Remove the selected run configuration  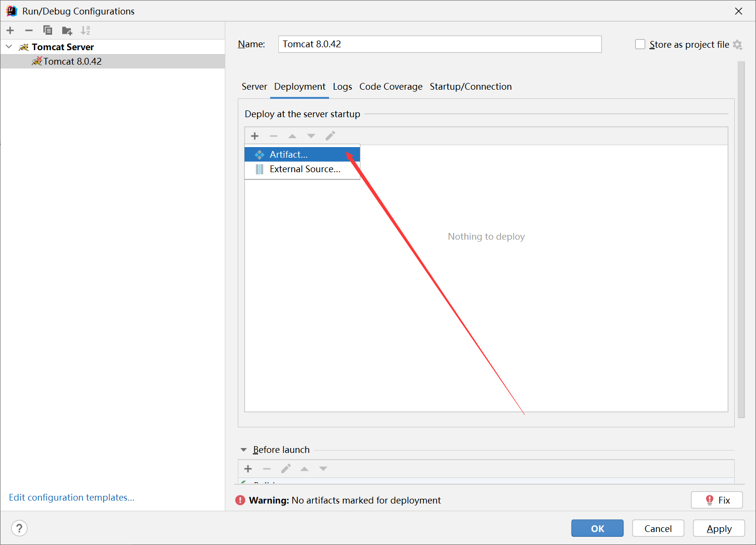coord(29,30)
